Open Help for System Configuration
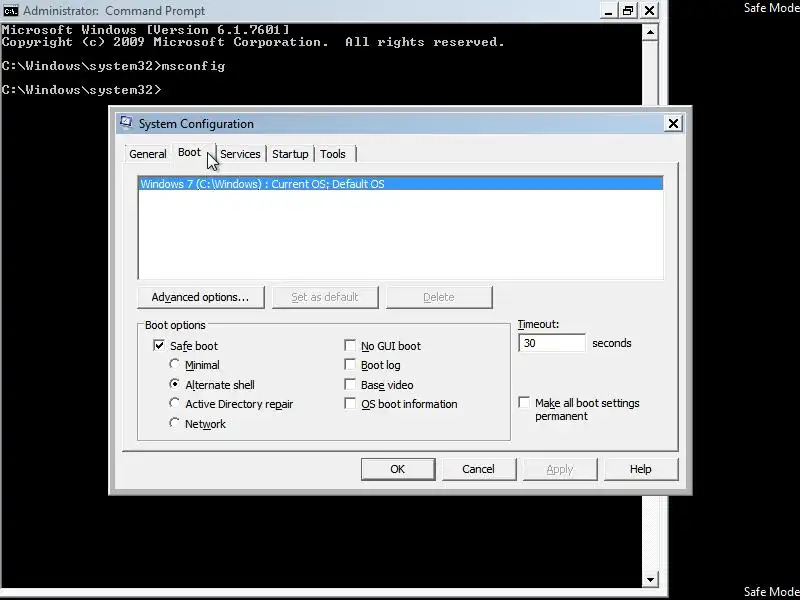The width and height of the screenshot is (800, 600). 641,469
